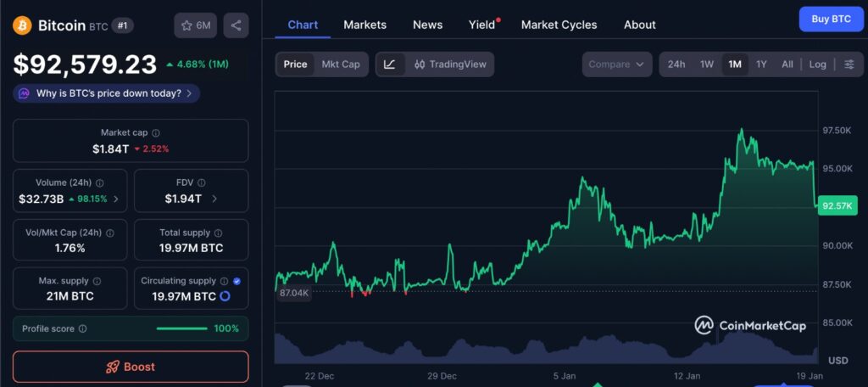Open the Compare dropdown
The width and height of the screenshot is (868, 387).
pos(616,64)
